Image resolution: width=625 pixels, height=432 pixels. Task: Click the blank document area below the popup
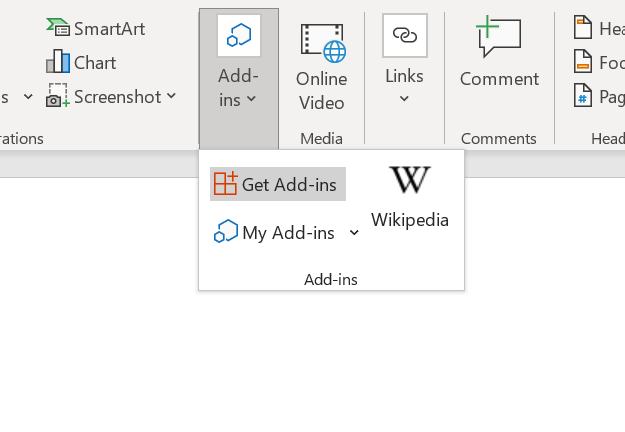coord(310,370)
